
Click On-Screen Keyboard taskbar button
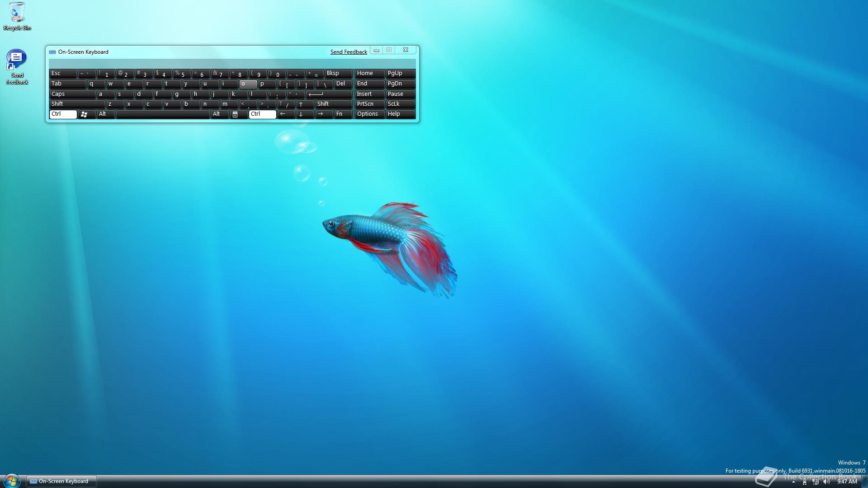pyautogui.click(x=61, y=482)
